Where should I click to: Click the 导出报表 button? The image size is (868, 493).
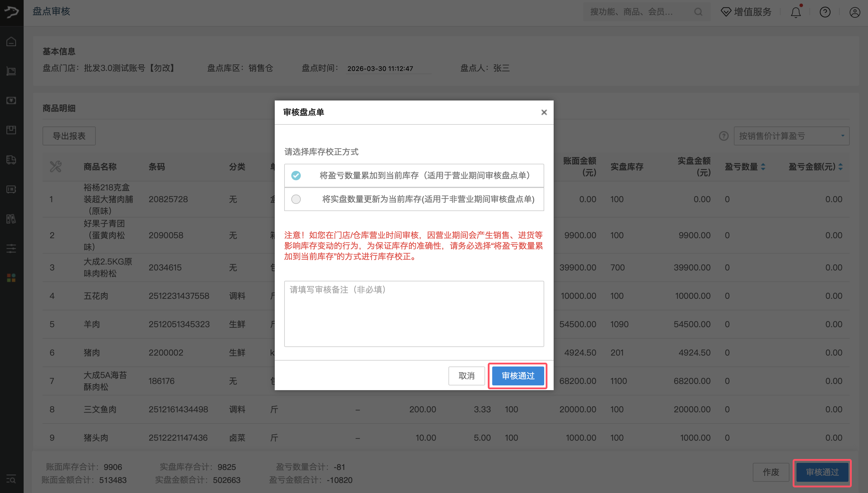pos(69,136)
